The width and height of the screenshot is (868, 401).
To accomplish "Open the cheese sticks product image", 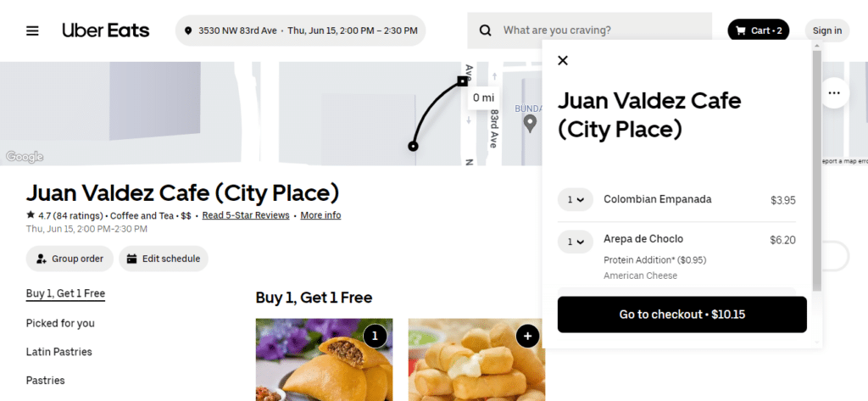I will pyautogui.click(x=476, y=359).
